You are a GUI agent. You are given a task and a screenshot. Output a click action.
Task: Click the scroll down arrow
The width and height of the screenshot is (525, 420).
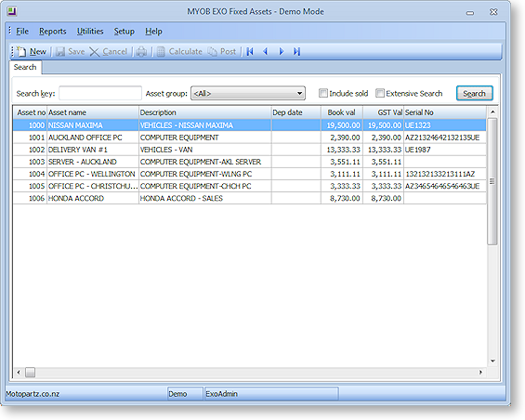[x=492, y=361]
